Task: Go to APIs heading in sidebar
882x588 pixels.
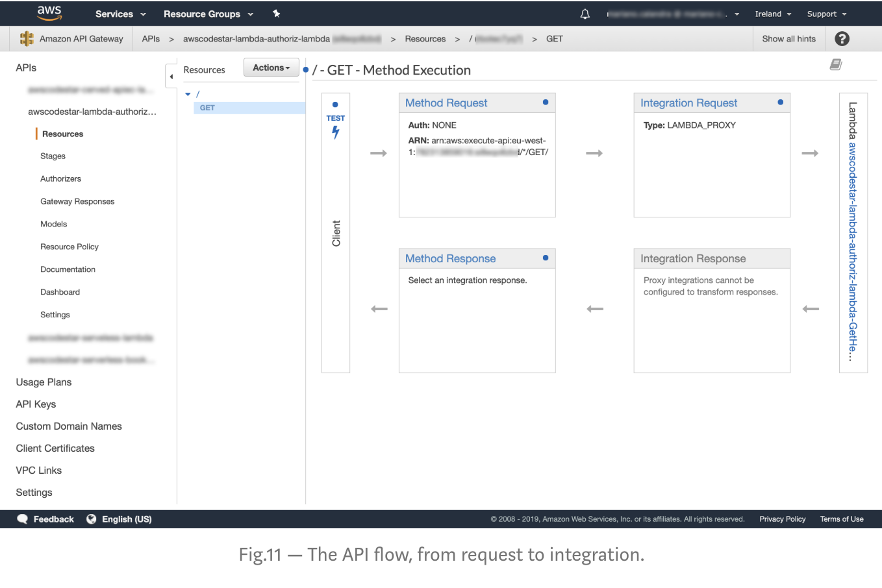Action: [26, 67]
